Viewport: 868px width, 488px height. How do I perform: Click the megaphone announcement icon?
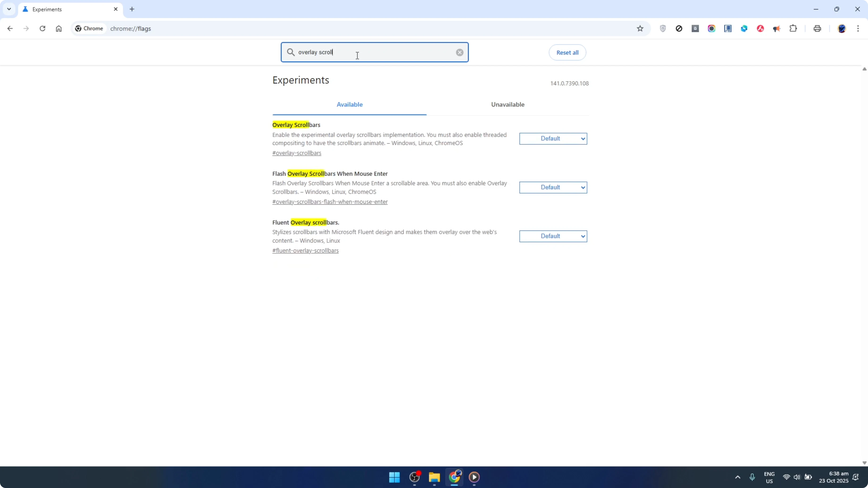click(x=776, y=29)
